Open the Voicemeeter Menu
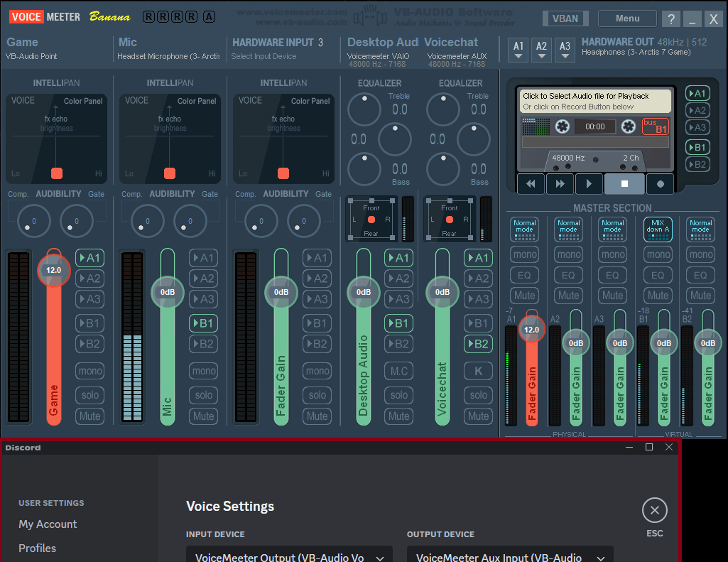 click(x=626, y=18)
